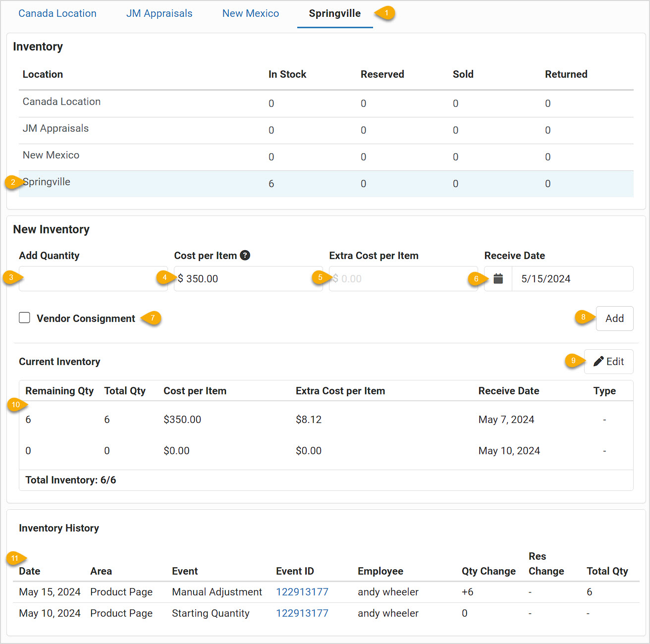Select Canada Location row in Inventory table
This screenshot has height=644, width=650.
[x=326, y=104]
